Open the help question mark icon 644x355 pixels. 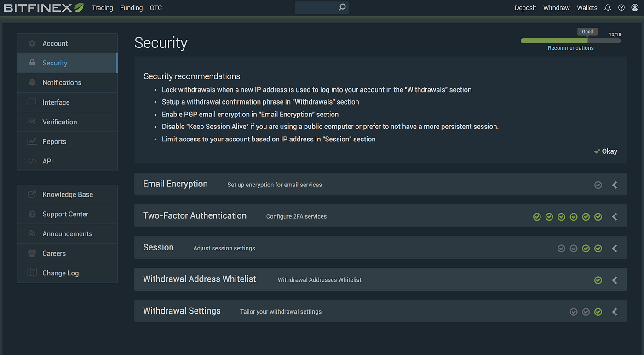pyautogui.click(x=621, y=8)
